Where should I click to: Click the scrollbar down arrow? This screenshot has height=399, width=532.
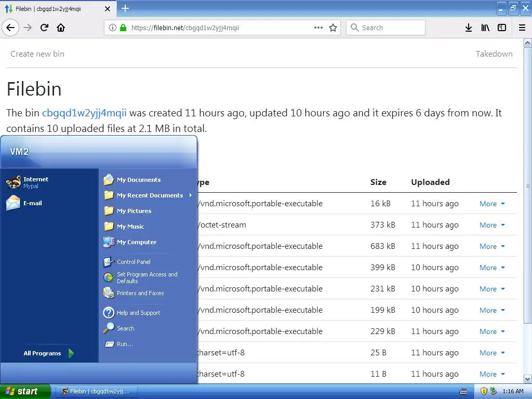click(528, 379)
